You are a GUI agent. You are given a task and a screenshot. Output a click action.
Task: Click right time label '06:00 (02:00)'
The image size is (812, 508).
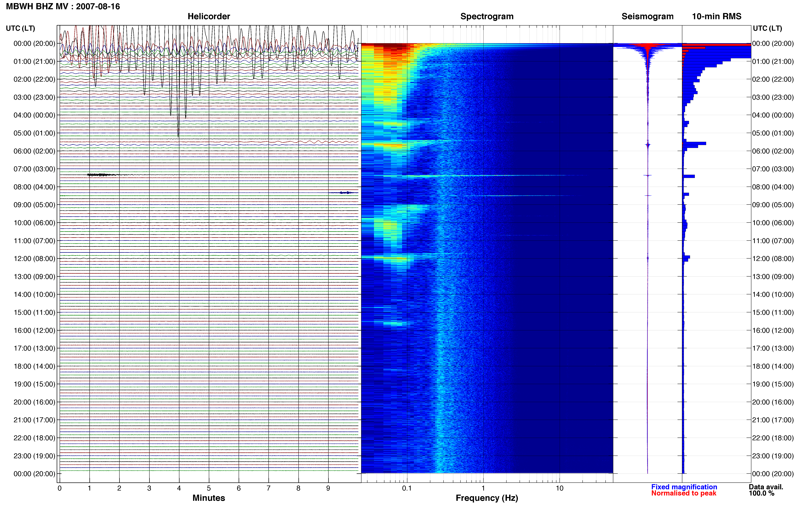[773, 151]
